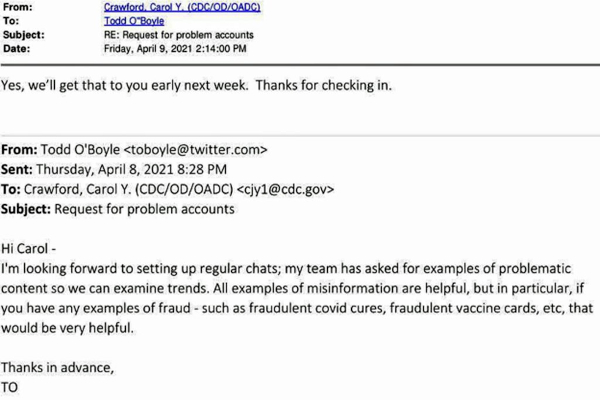Select the header label 'From:' at the top
Viewport: 600px width, 400px height.
coord(18,7)
